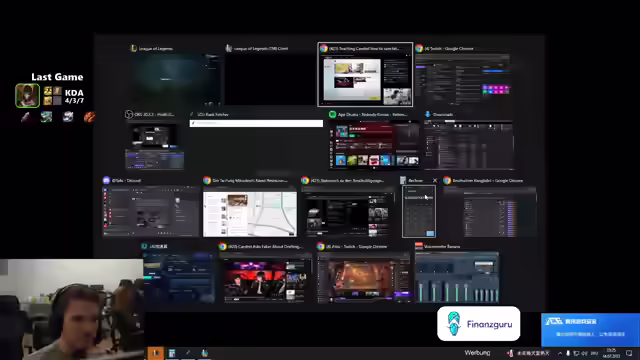
Task: Open the calculator icon in the taskbar
Action: pos(172,353)
